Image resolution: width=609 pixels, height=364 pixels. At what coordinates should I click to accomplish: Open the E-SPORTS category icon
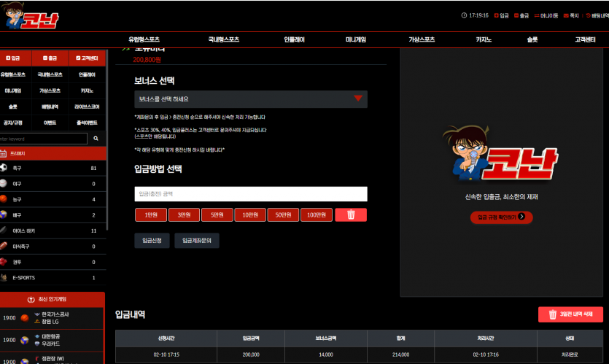4,277
